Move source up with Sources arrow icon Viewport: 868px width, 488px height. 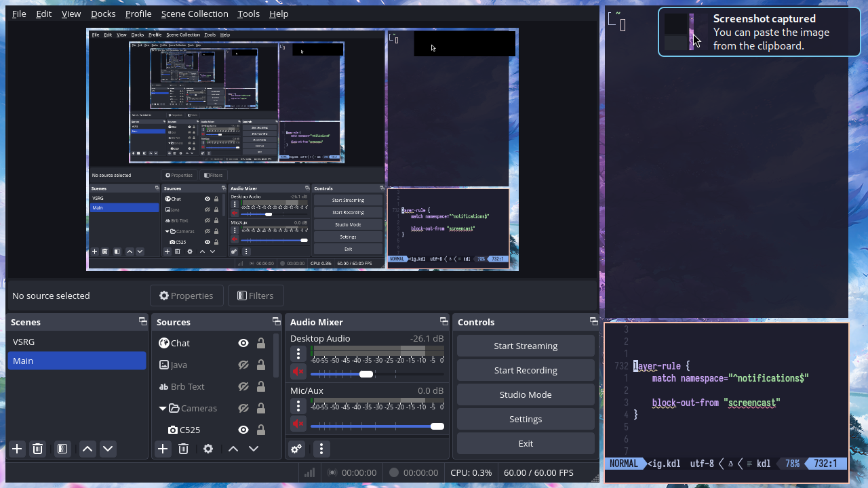tap(233, 449)
